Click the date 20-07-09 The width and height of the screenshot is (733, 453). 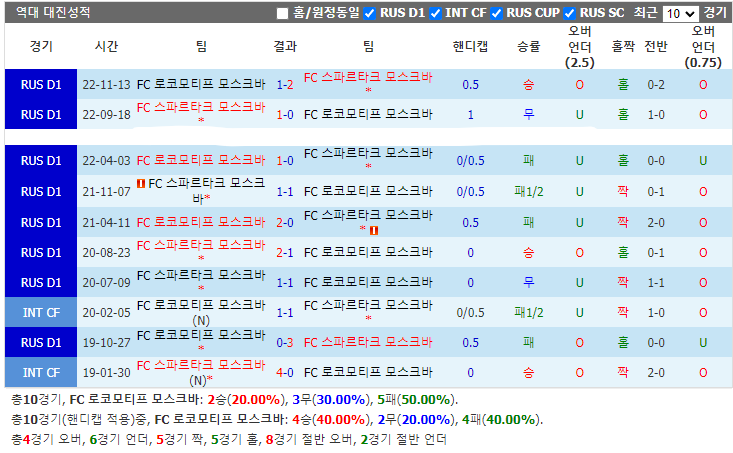coord(106,283)
